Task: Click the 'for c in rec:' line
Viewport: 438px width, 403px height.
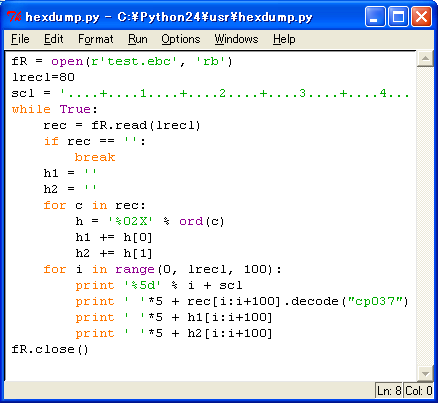Action: tap(95, 205)
